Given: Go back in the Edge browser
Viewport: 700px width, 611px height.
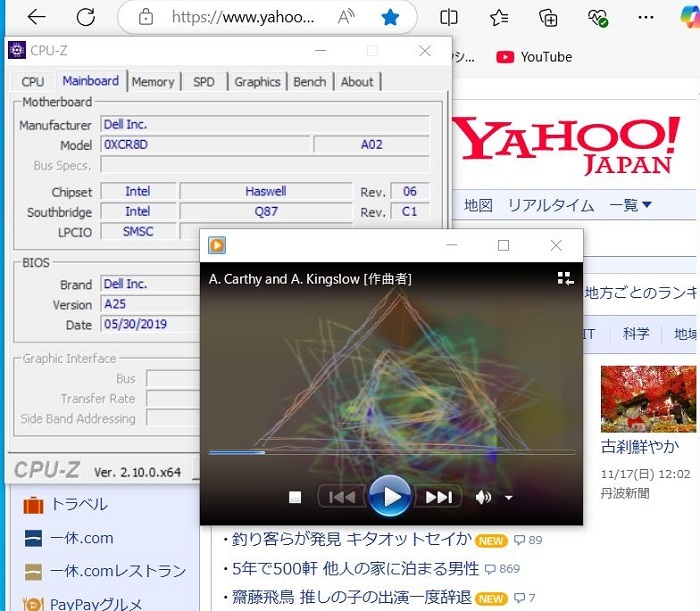Looking at the screenshot, I should [x=36, y=17].
